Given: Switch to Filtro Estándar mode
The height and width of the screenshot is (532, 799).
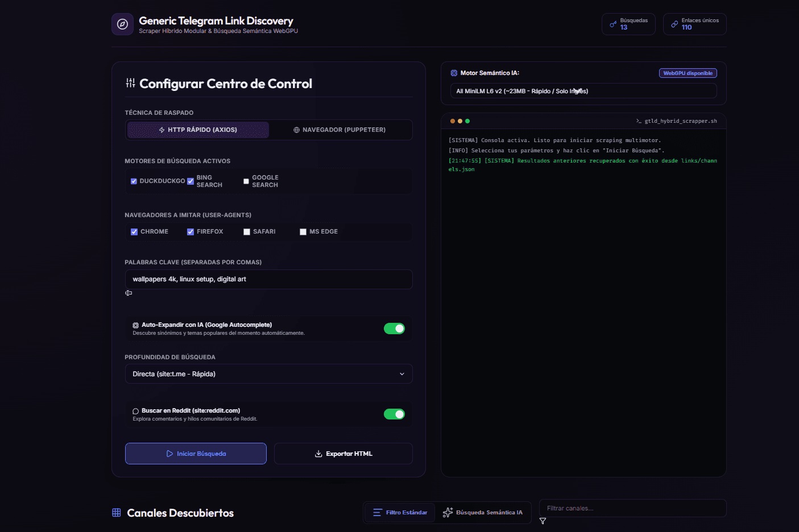Looking at the screenshot, I should (400, 513).
